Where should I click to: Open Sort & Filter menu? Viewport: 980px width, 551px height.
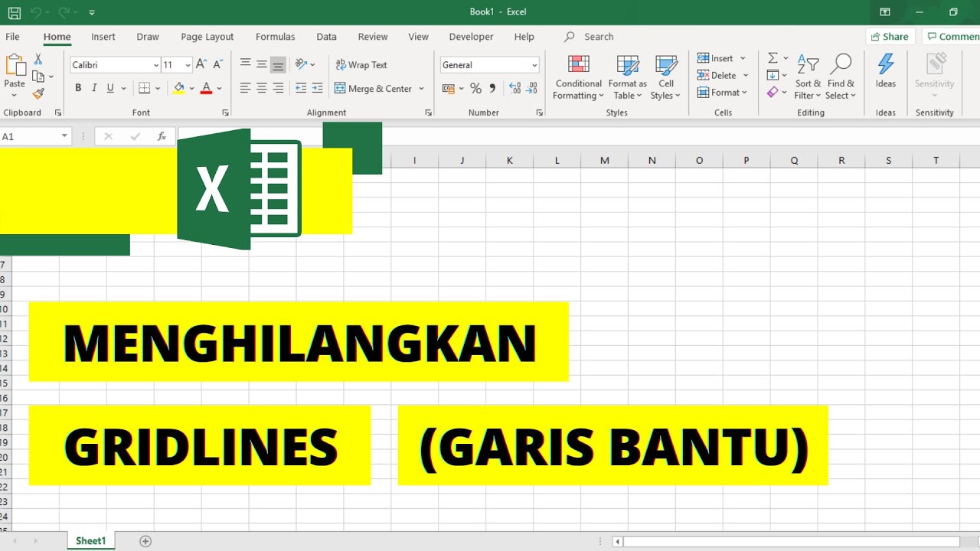click(x=808, y=77)
